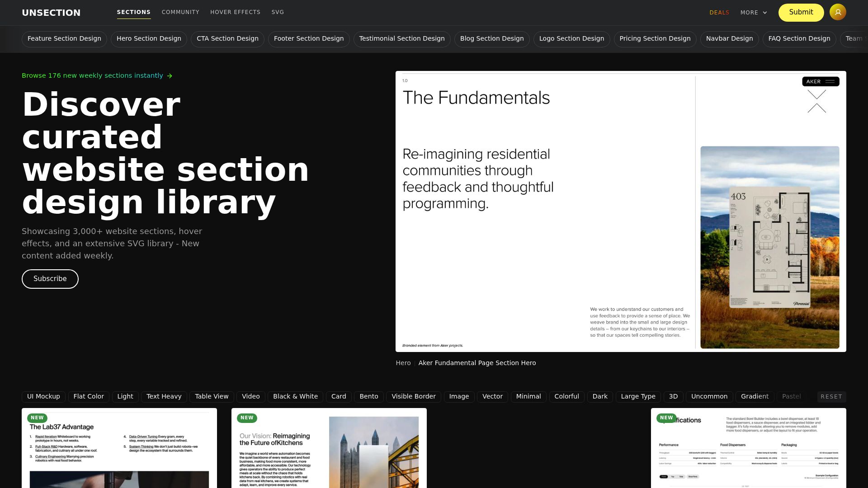The height and width of the screenshot is (488, 868).
Task: Select Logo Section Design chip
Action: click(571, 39)
